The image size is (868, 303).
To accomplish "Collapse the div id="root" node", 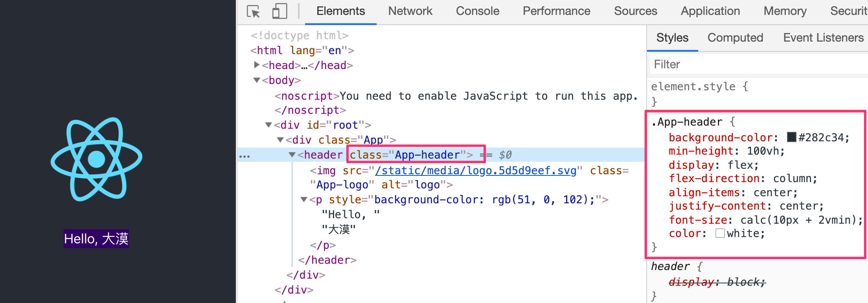I will (268, 125).
